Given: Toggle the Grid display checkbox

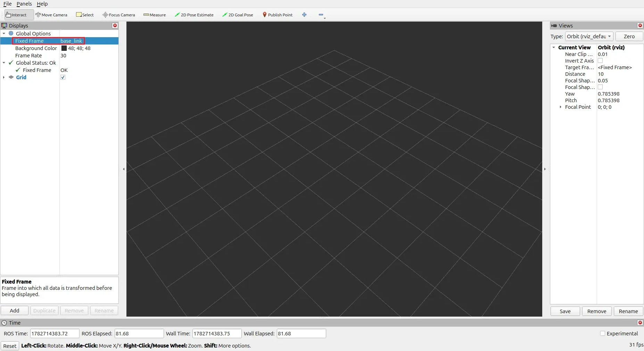Looking at the screenshot, I should [63, 77].
